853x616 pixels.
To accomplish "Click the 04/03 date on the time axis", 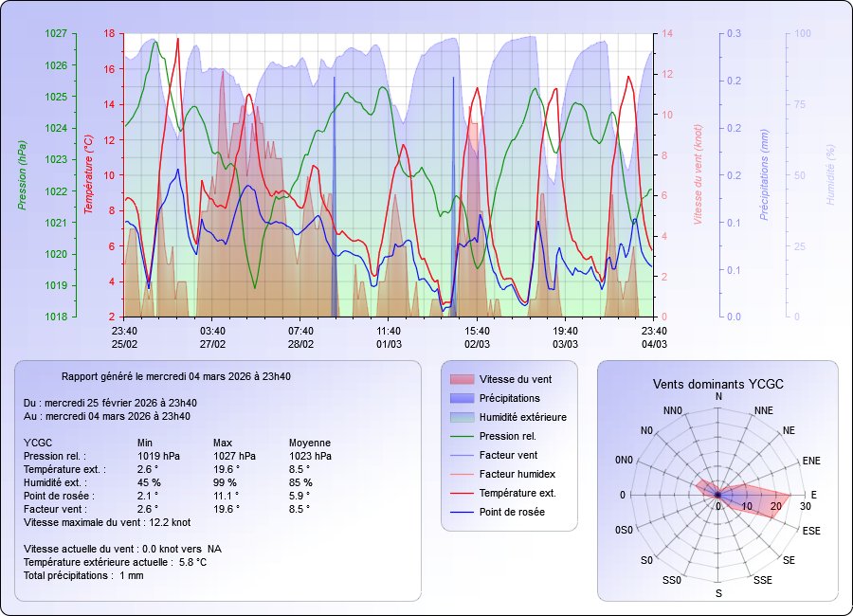I will click(x=653, y=344).
